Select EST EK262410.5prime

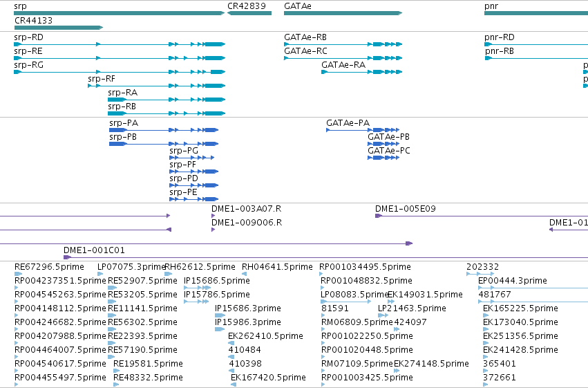(231, 343)
